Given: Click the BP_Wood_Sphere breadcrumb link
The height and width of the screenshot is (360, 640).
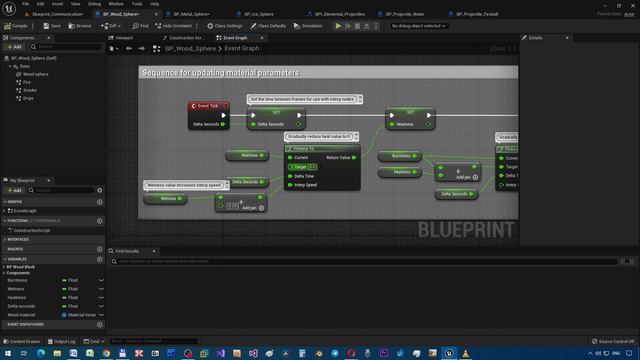Looking at the screenshot, I should point(190,48).
